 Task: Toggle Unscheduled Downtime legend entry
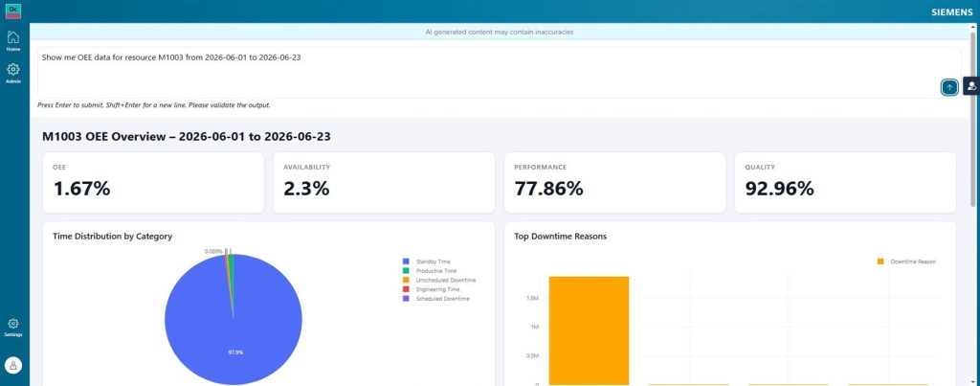click(439, 281)
